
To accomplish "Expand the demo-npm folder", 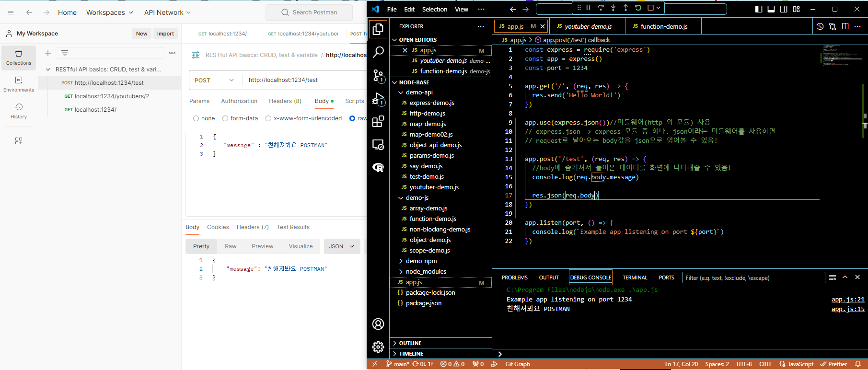I will point(401,261).
